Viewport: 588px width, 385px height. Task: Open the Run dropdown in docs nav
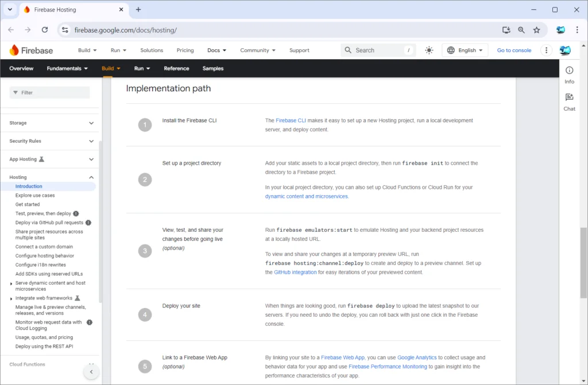pos(142,69)
